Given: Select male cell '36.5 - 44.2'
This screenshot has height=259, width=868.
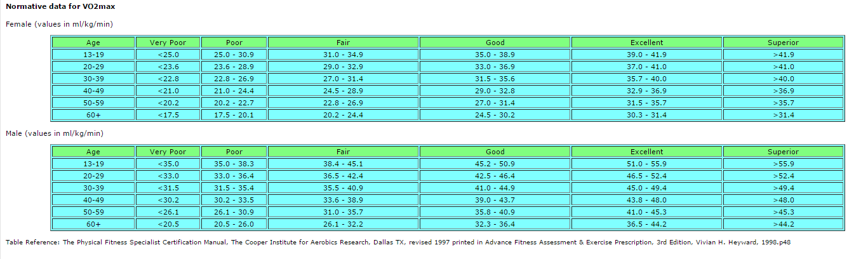Looking at the screenshot, I should pyautogui.click(x=646, y=224).
